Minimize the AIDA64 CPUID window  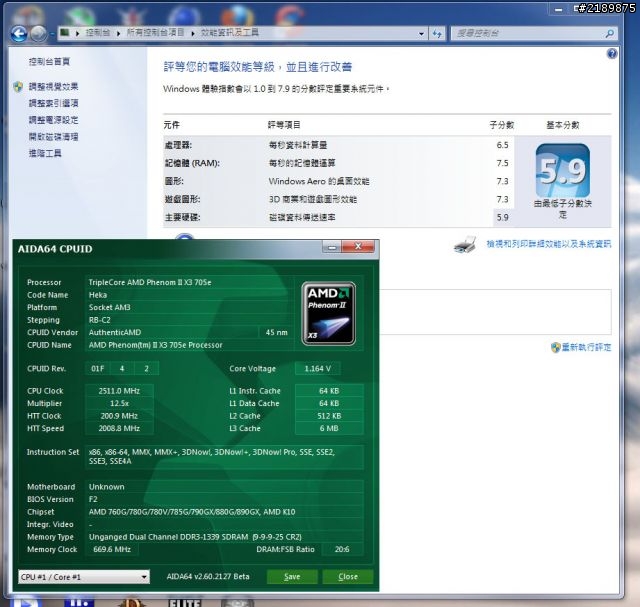click(332, 247)
